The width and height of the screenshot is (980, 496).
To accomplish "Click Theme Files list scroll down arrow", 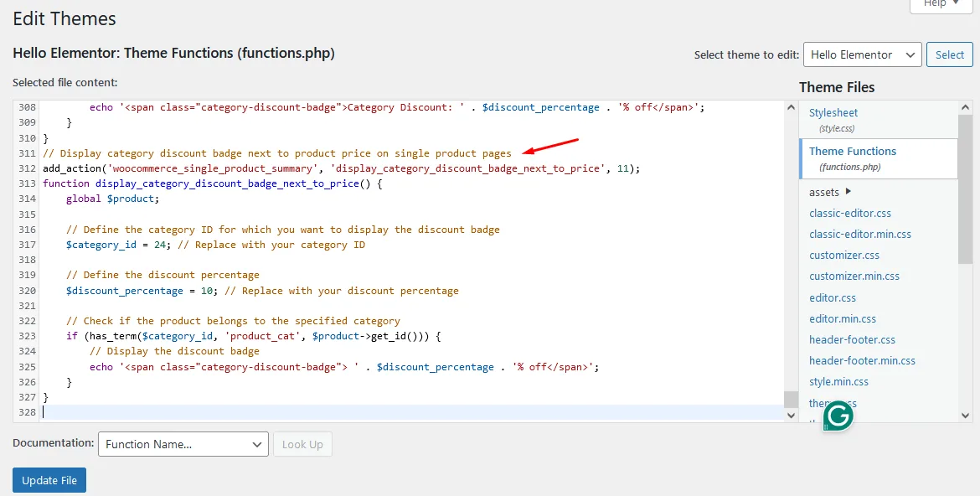I will (966, 415).
